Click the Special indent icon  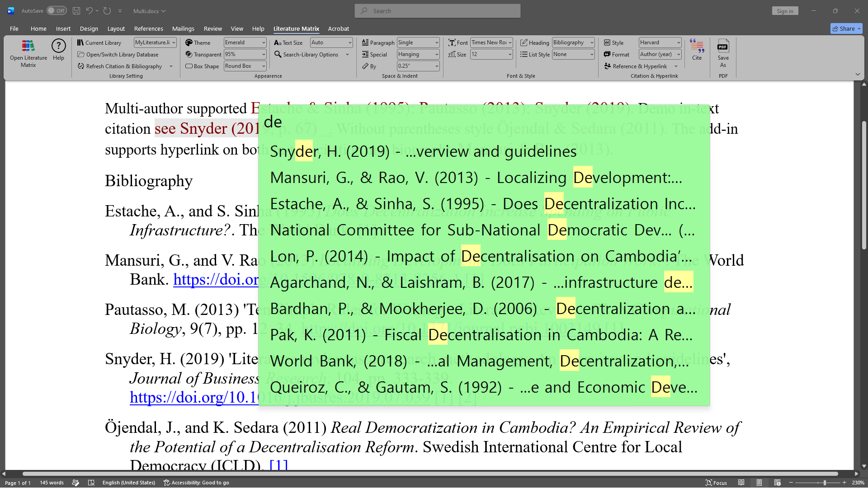tap(365, 54)
